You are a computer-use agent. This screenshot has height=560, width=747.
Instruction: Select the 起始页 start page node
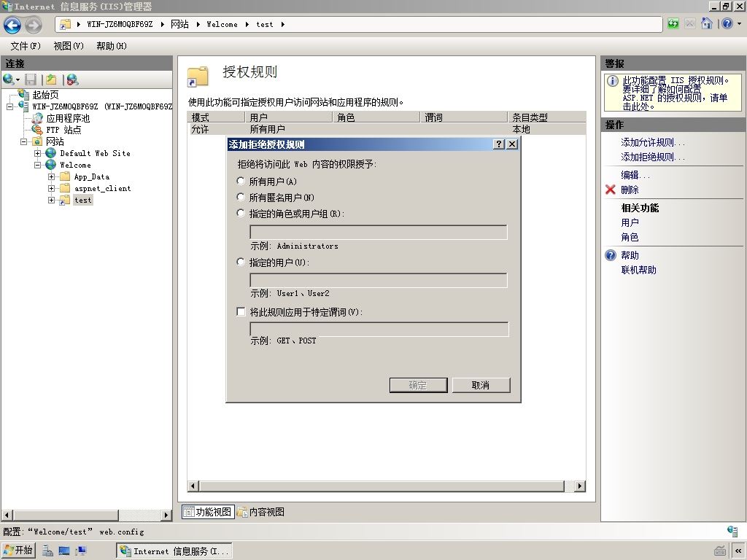click(46, 95)
